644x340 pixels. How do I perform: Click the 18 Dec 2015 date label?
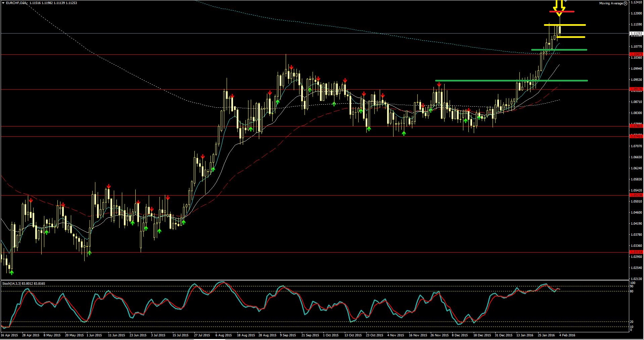(x=482, y=335)
